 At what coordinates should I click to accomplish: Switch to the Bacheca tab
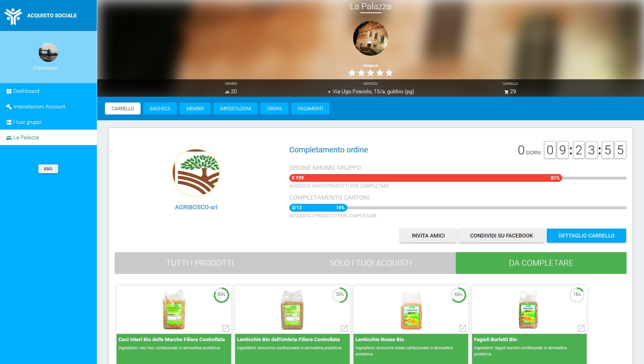[x=160, y=109]
